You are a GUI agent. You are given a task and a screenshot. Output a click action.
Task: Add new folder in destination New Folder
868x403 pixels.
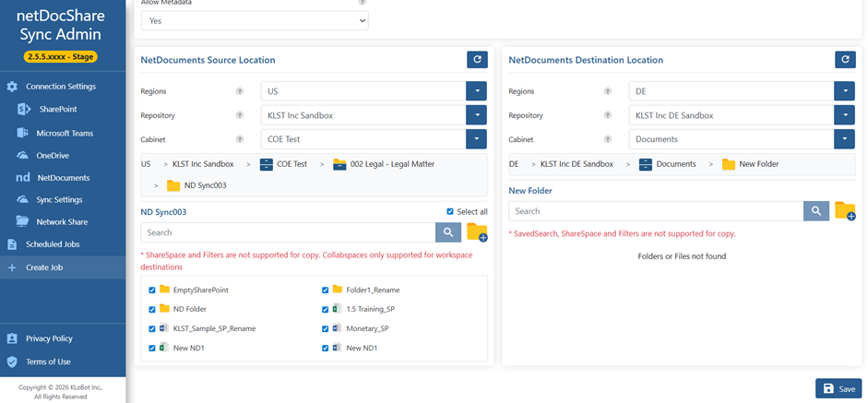[x=845, y=211]
